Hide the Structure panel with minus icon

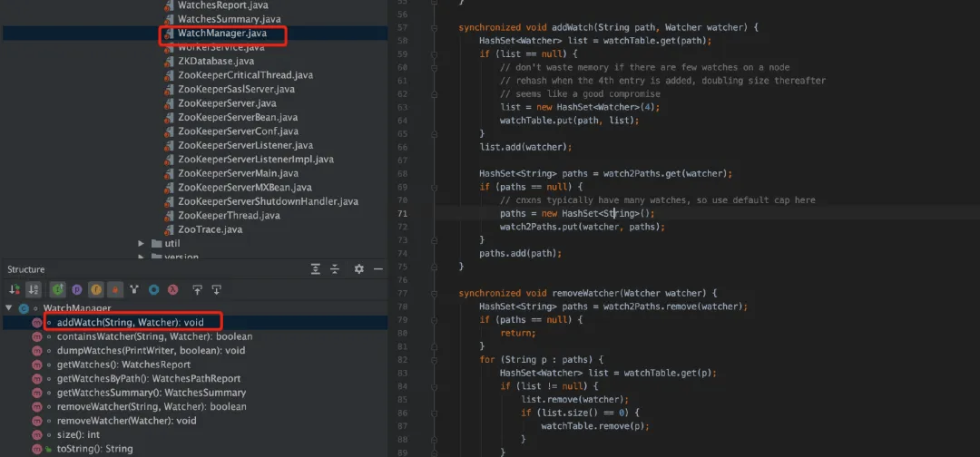[377, 269]
